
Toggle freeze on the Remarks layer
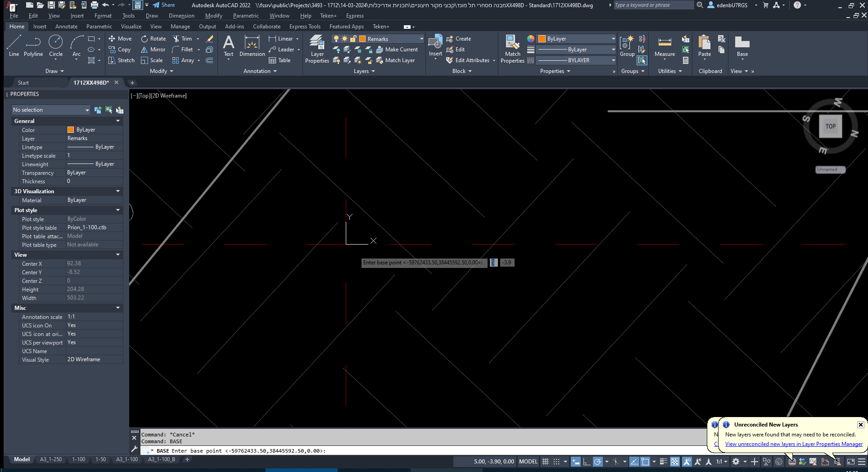tap(344, 39)
